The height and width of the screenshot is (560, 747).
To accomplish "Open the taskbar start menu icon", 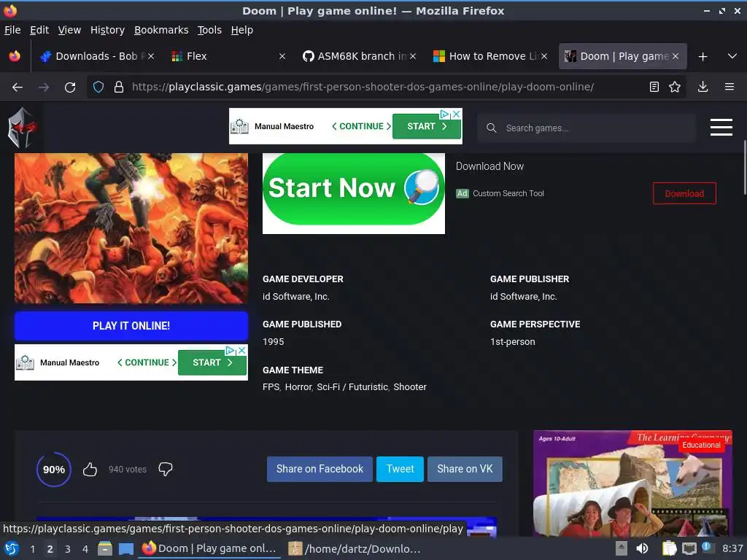I will (x=12, y=549).
